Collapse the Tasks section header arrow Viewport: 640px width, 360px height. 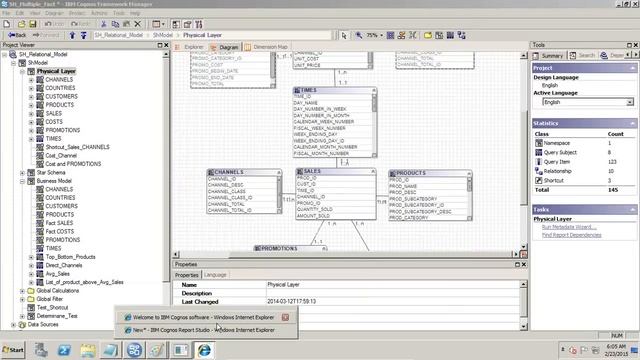click(633, 209)
